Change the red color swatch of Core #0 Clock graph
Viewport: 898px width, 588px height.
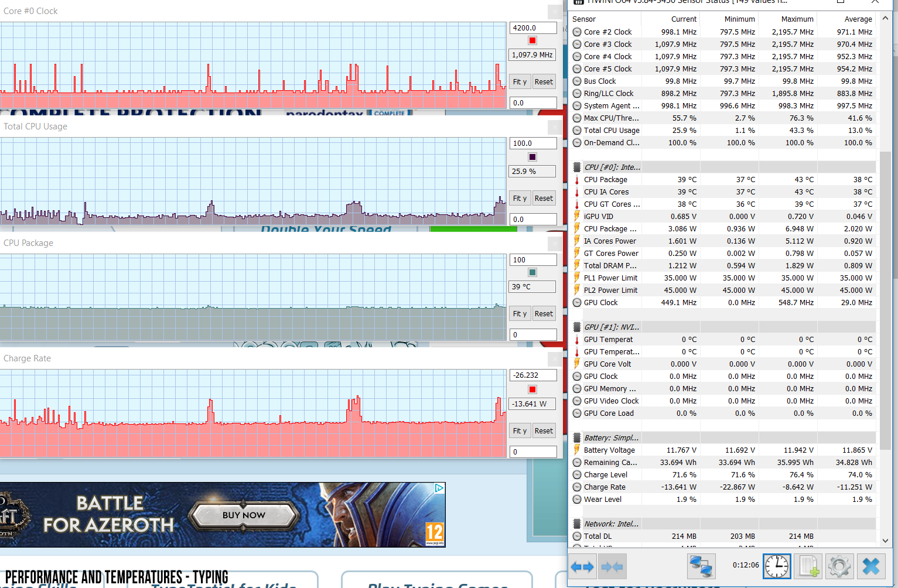pyautogui.click(x=532, y=40)
